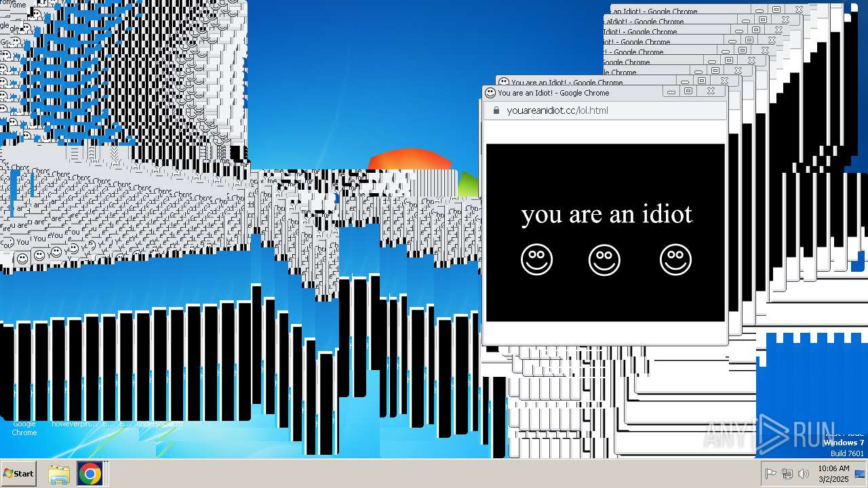Select the youareanidiot.cc/lol.html address text
The width and height of the screenshot is (868, 488).
coord(557,110)
